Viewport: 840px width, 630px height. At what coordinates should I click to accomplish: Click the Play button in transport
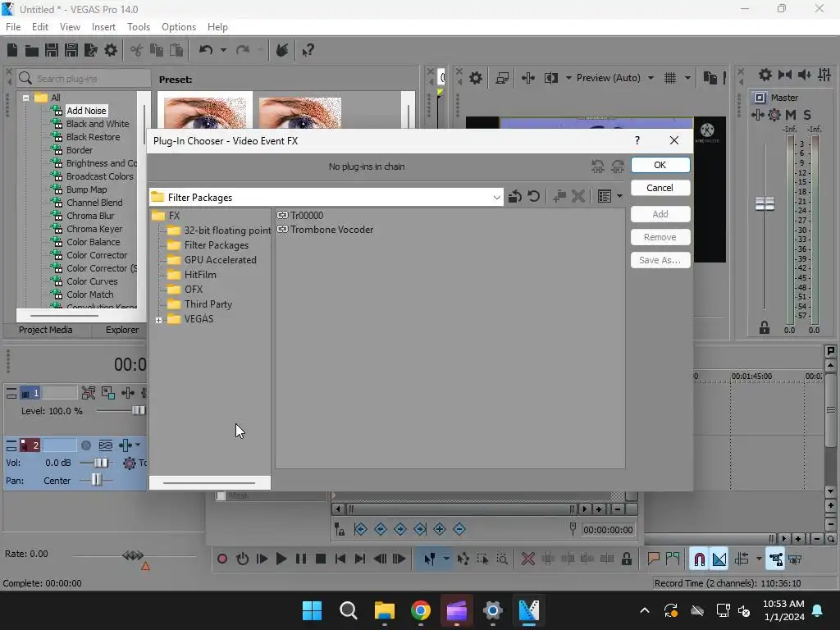click(281, 559)
